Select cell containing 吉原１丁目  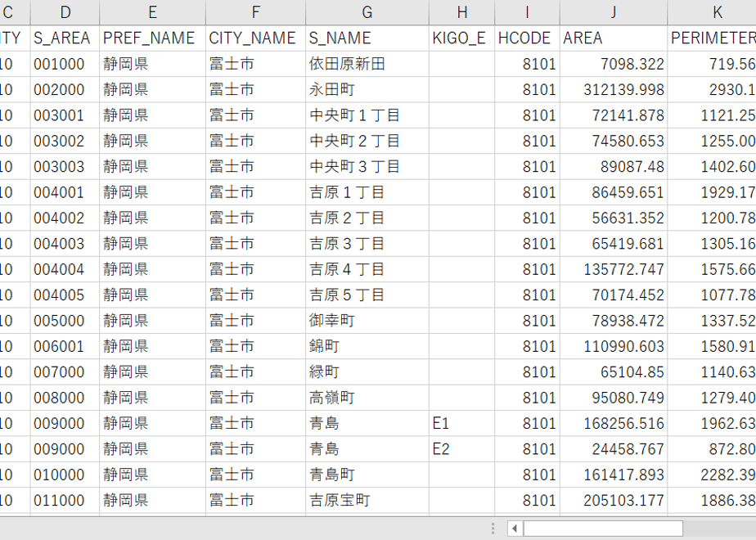tap(367, 192)
